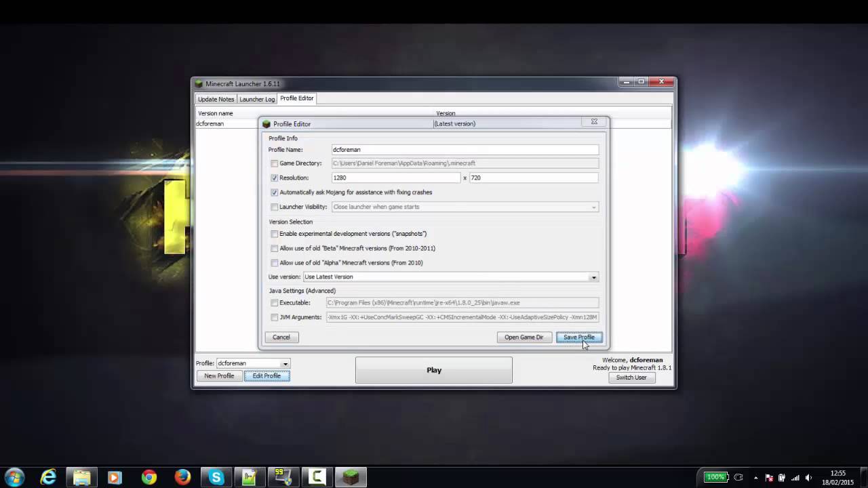Click the Java Executable path field
The height and width of the screenshot is (488, 868).
click(462, 303)
